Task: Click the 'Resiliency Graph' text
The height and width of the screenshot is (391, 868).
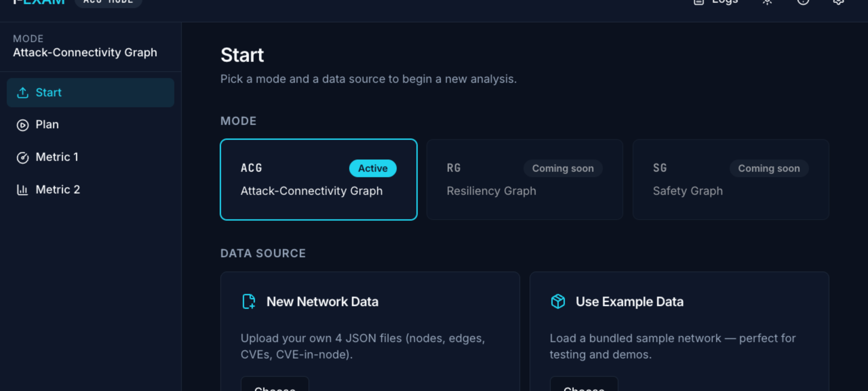Action: [x=491, y=191]
